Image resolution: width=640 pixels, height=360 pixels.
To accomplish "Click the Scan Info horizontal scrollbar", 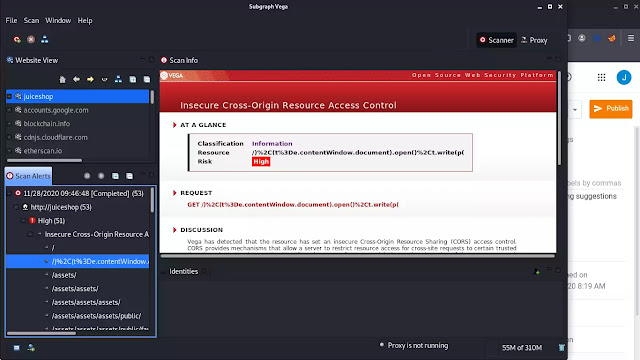I will (358, 256).
